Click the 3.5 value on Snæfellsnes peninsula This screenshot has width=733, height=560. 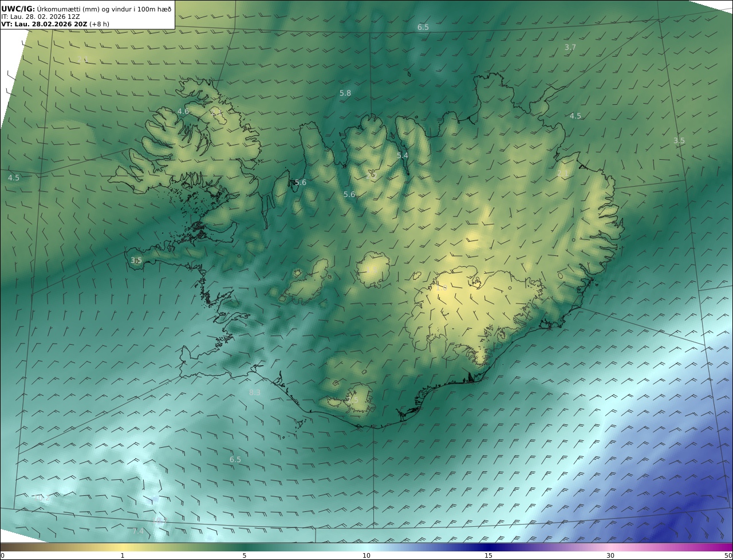click(x=136, y=260)
